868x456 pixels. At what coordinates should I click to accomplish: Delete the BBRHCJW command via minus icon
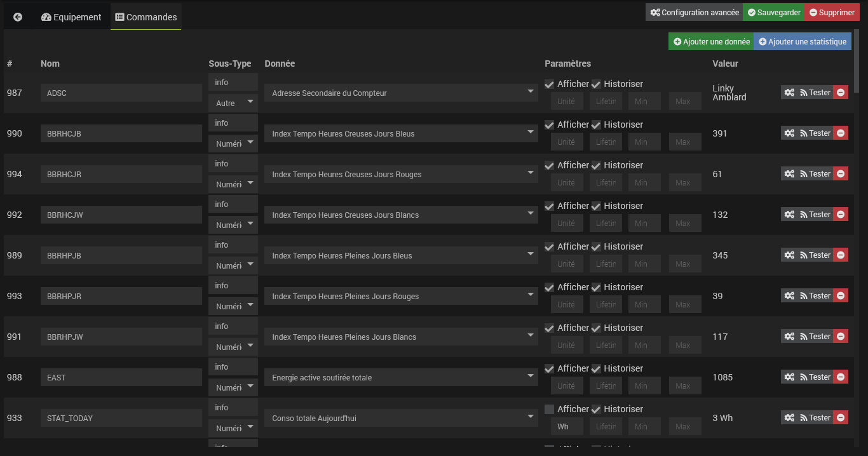841,215
